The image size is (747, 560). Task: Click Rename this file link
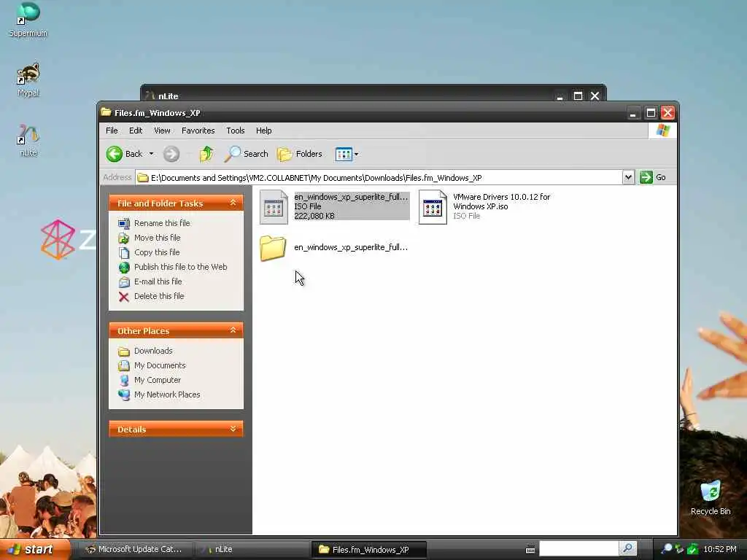coord(162,223)
